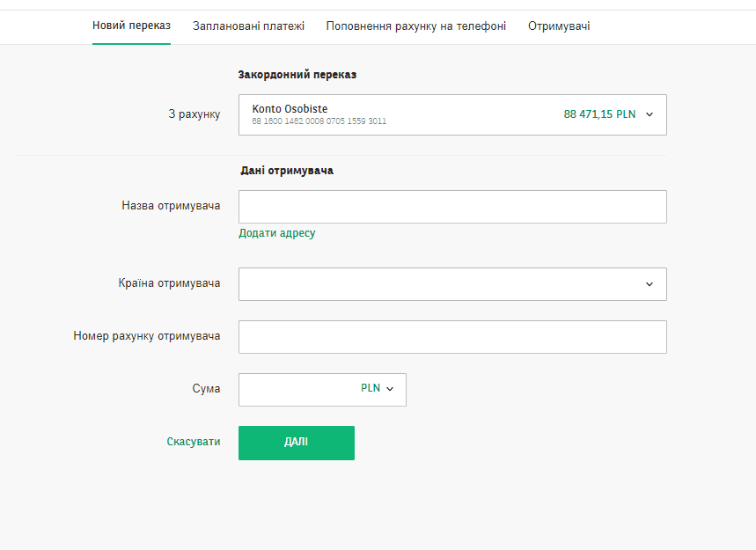Click the Сума amount input
The image size is (756, 550).
coord(295,389)
